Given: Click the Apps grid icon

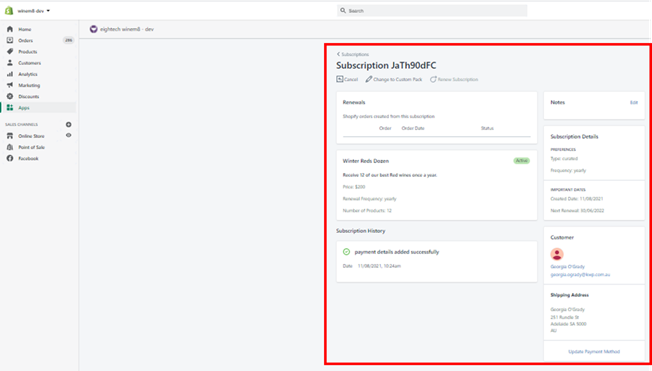Looking at the screenshot, I should pos(10,108).
